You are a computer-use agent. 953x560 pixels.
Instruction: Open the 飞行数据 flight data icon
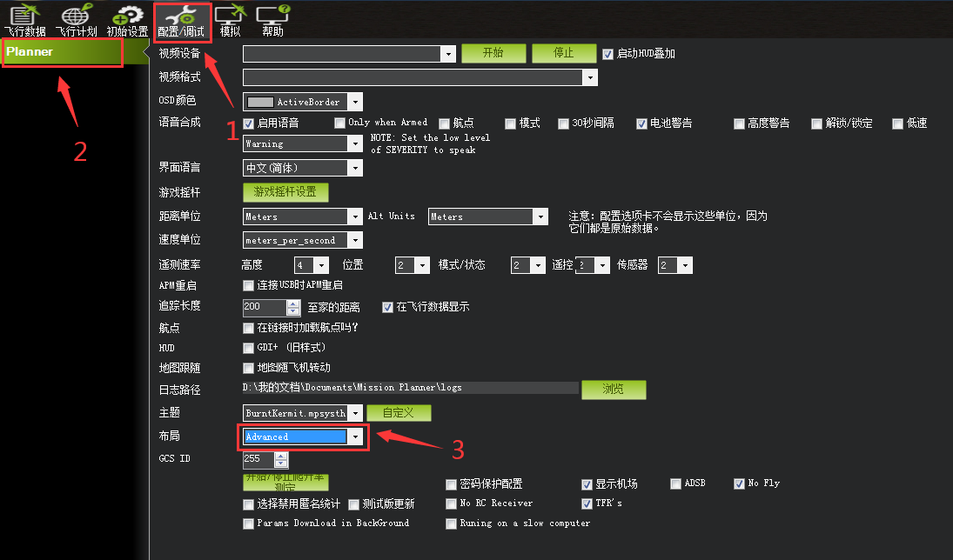point(23,15)
